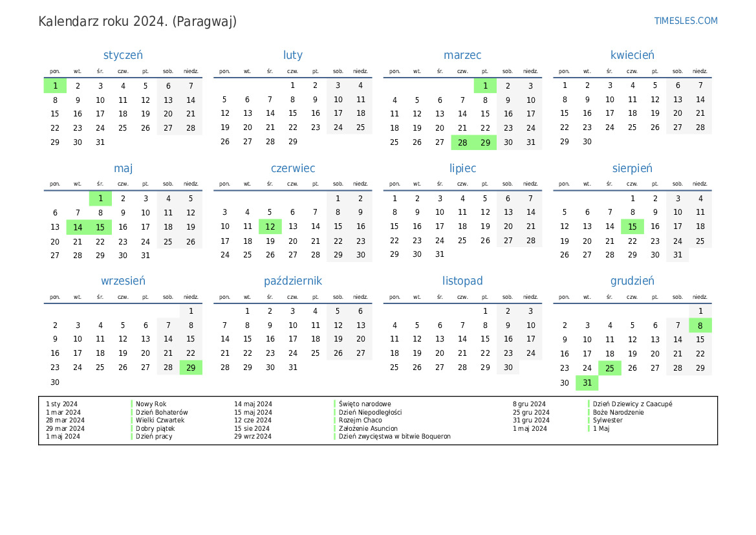Screen dimensions: 756x535
Task: Select the 31 in lipiec
Action: click(440, 254)
